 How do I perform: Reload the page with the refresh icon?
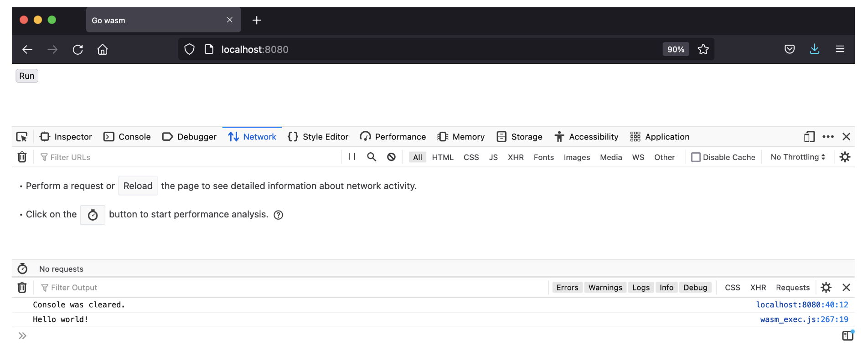tap(77, 49)
